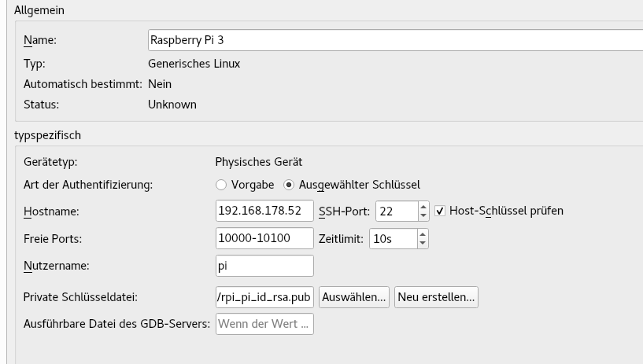Decrease the Zeitlimit value with down arrow
The height and width of the screenshot is (364, 643).
(x=423, y=243)
